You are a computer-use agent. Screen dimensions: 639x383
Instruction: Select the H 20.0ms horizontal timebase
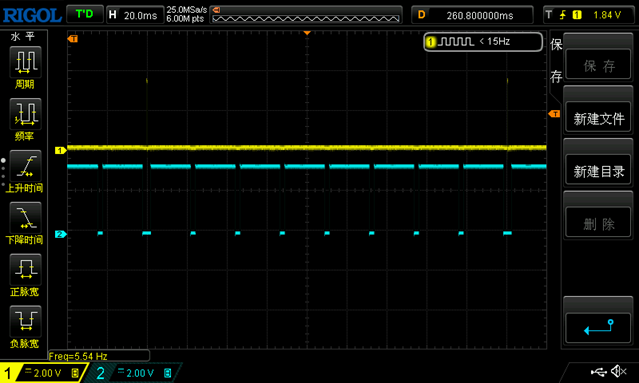click(x=134, y=15)
